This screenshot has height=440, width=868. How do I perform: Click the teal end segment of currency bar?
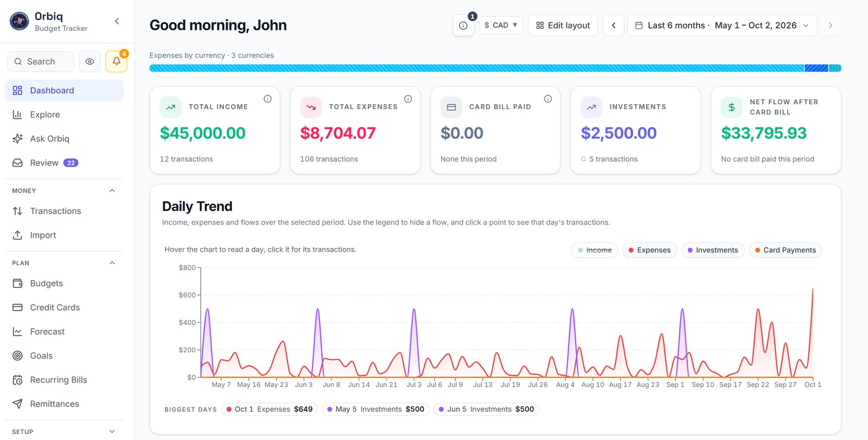[x=835, y=68]
